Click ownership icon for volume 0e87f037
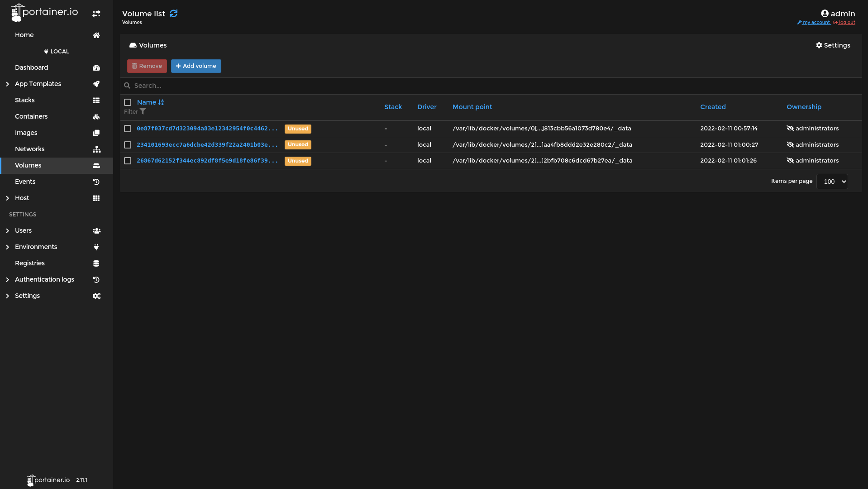Image resolution: width=868 pixels, height=489 pixels. click(x=790, y=129)
